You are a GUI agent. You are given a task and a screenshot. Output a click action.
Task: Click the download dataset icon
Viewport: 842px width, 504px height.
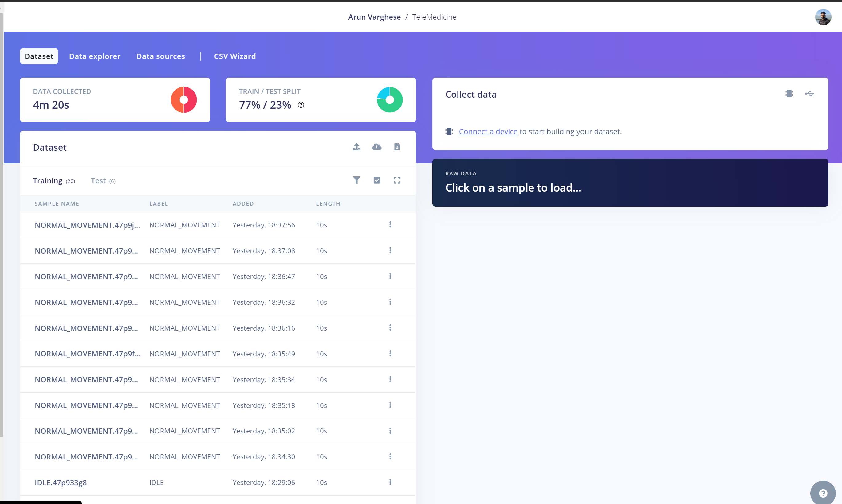coord(397,147)
